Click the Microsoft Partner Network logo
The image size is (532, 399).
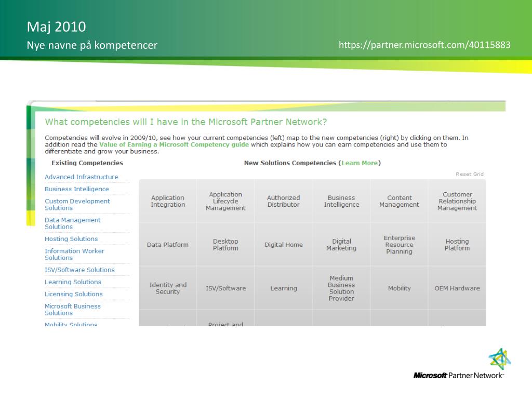pyautogui.click(x=462, y=364)
